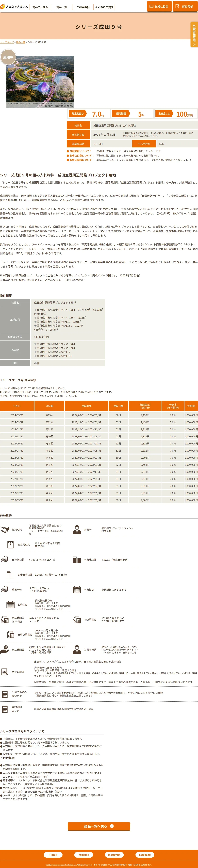Click the 物件概要 section heading
Image resolution: width=198 pixels, height=868 pixels.
[x=6, y=296]
